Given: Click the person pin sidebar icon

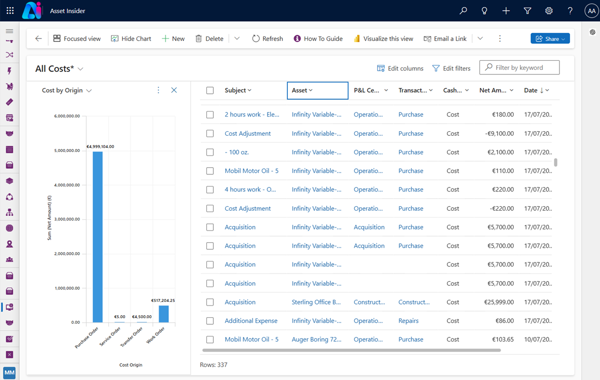Looking at the screenshot, I should pyautogui.click(x=10, y=244).
